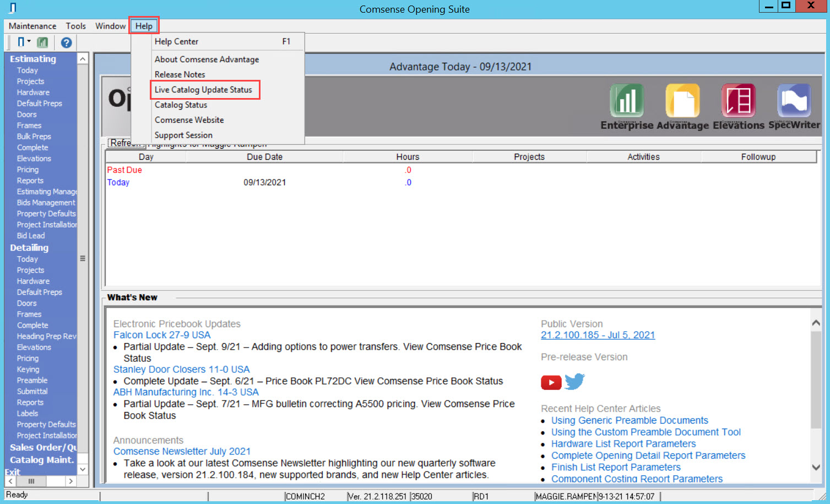
Task: Open Complete Opening Detail Report Parameters article
Action: 648,456
